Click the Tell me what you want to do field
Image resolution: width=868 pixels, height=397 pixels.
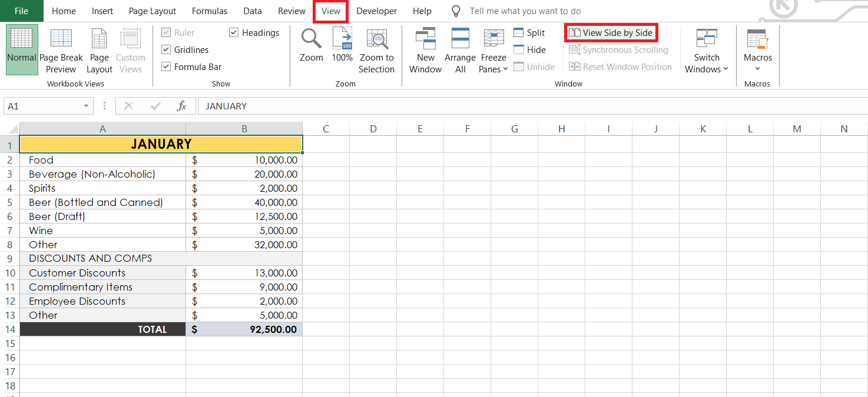tap(525, 11)
